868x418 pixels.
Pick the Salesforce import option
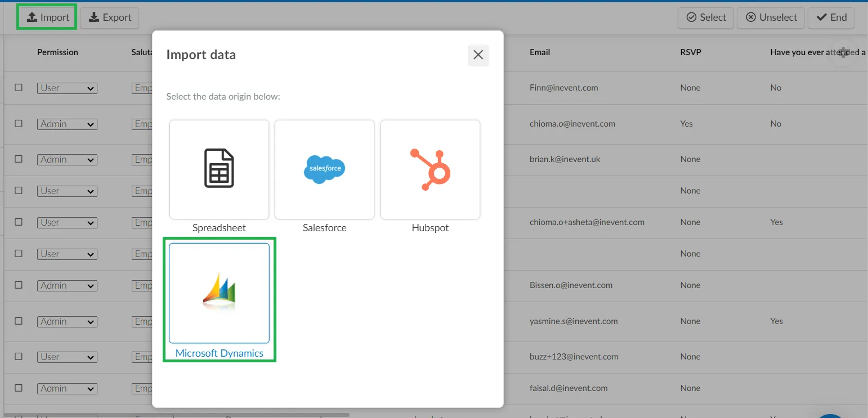click(324, 169)
